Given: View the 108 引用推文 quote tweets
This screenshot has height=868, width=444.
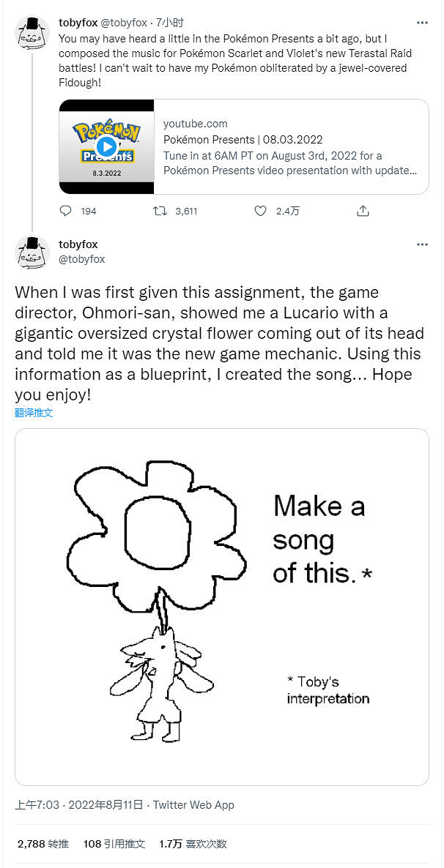Looking at the screenshot, I should pos(114,844).
